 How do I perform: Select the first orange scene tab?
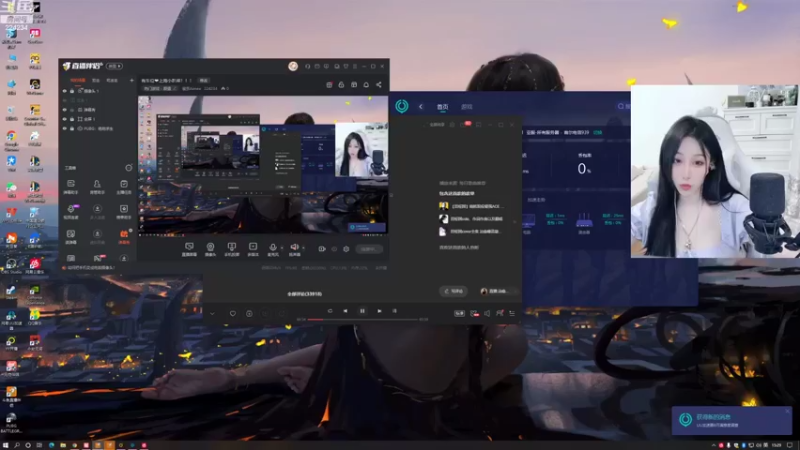coord(78,80)
